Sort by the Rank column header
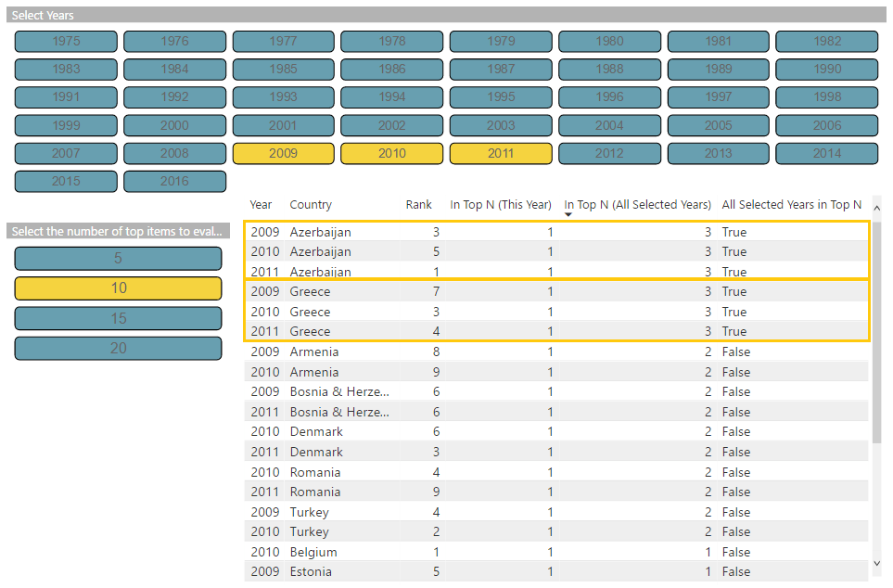893x588 pixels. 418,205
